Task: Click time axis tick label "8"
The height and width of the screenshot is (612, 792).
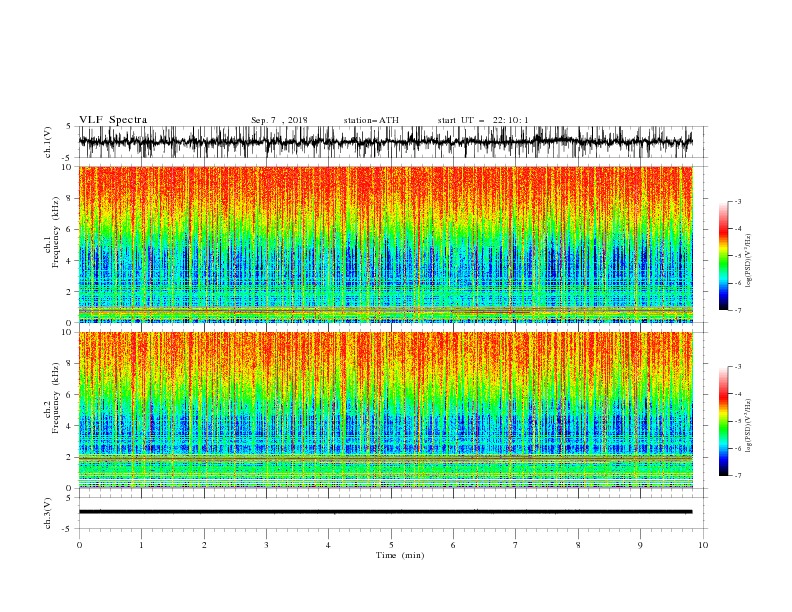Action: (578, 545)
